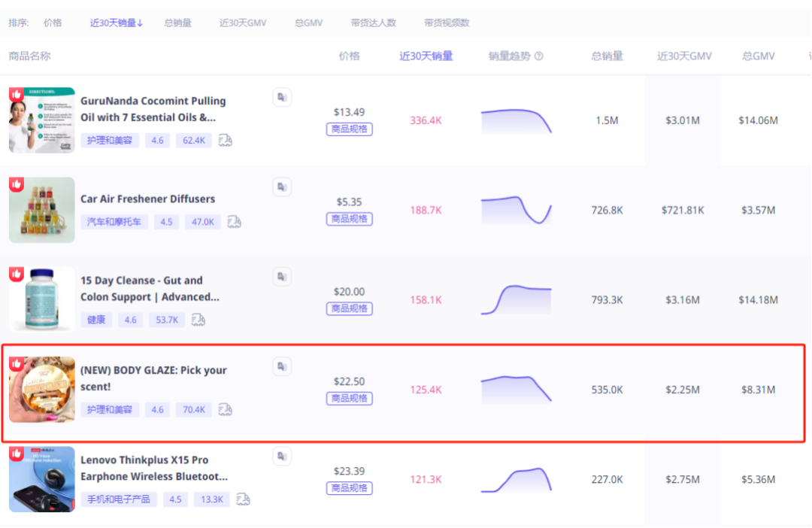Click shipping truck icon on 15 Day Cleanse row
Screen dimensions: 812x528
[198, 320]
